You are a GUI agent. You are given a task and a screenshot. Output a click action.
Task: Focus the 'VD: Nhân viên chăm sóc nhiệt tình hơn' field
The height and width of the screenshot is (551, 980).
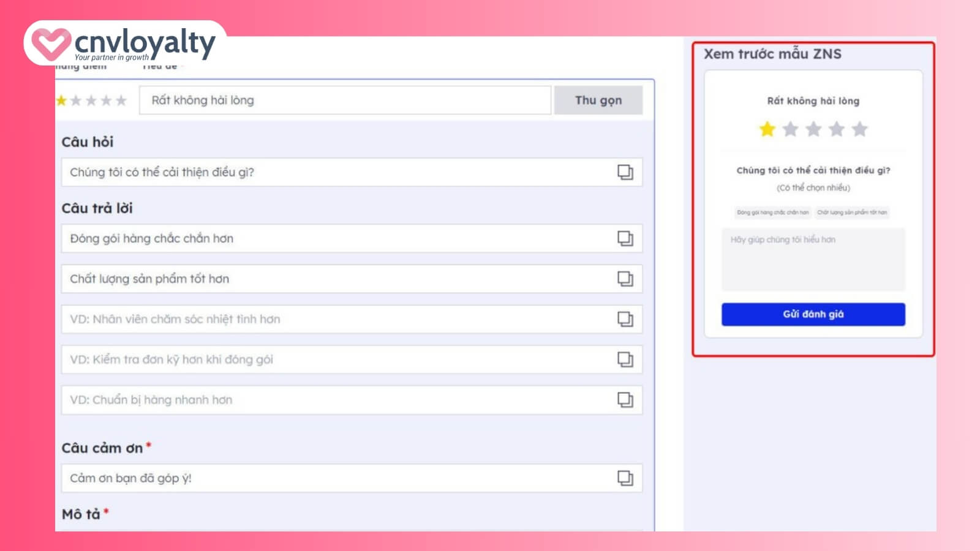point(352,319)
